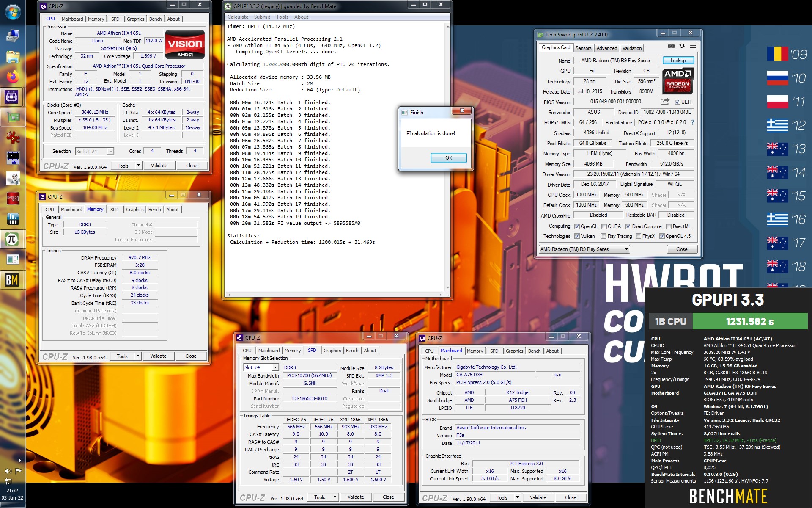
Task: Toggle the PhysX checkbox
Action: pos(638,236)
